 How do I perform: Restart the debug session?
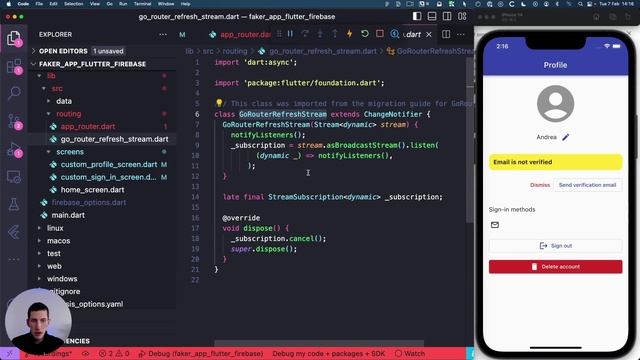[x=365, y=34]
